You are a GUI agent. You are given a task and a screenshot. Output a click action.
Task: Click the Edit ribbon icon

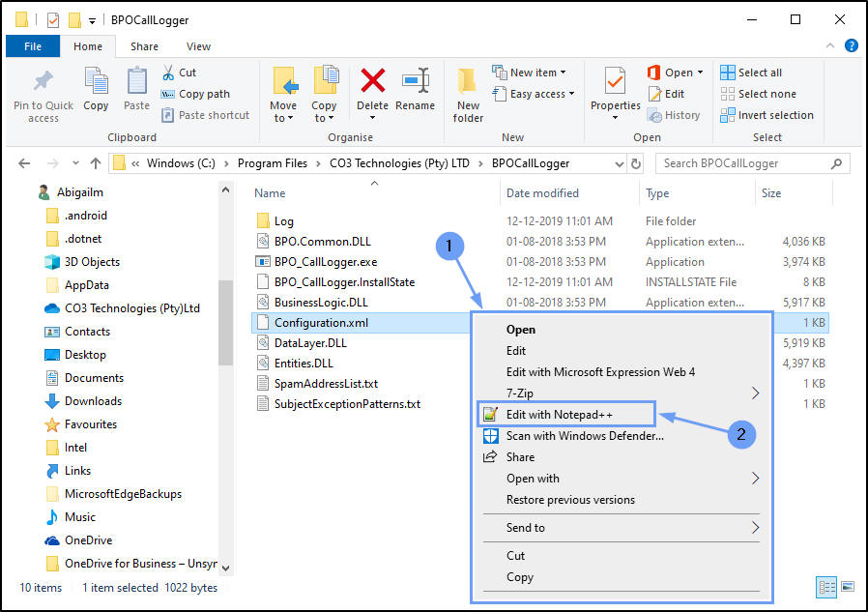pos(655,94)
